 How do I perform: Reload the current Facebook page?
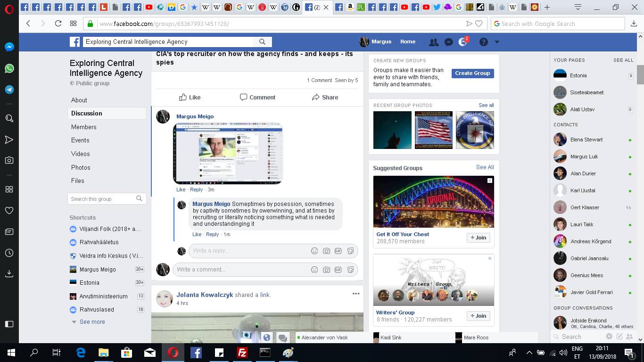click(x=58, y=24)
